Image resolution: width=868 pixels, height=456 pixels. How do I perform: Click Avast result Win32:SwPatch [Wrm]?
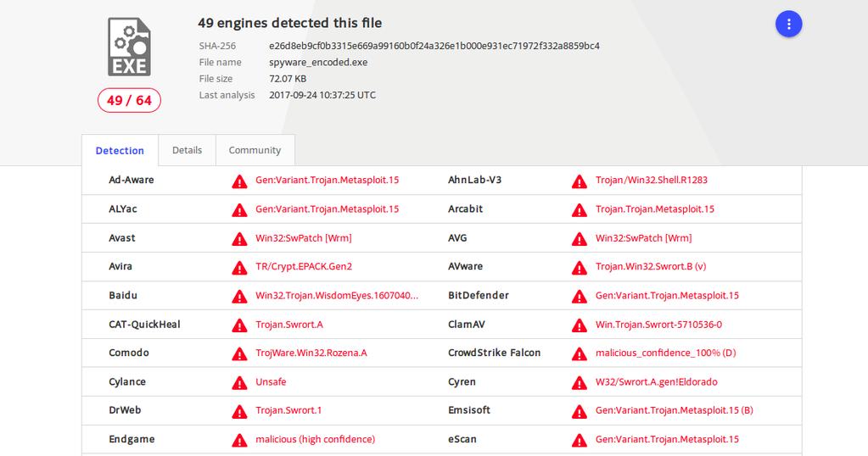point(304,238)
